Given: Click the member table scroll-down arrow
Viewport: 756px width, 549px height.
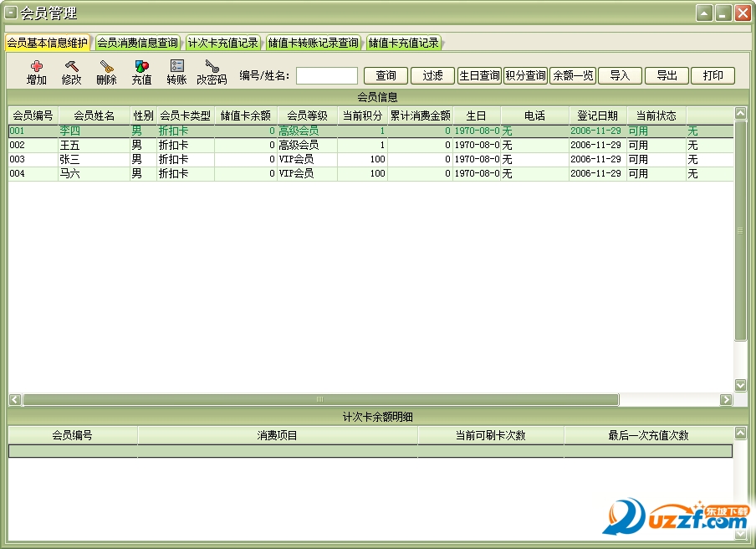Looking at the screenshot, I should point(741,384).
